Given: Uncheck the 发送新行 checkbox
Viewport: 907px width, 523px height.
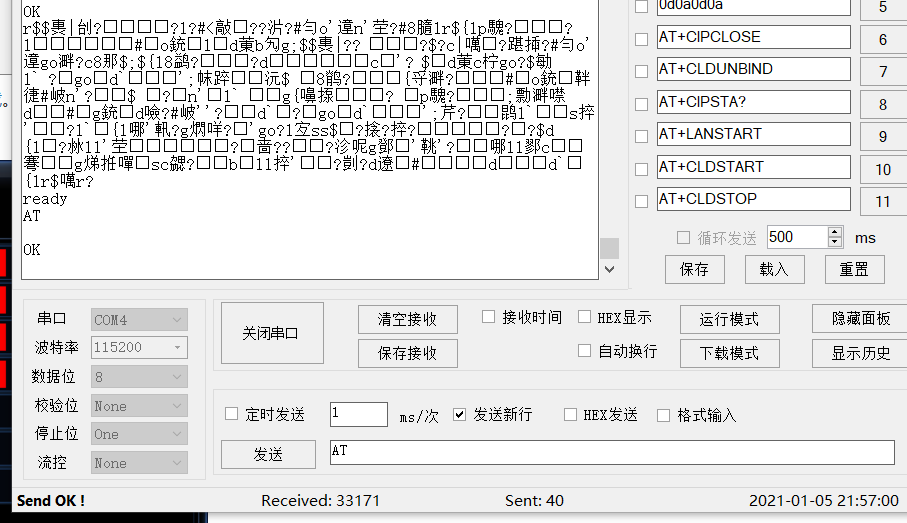Looking at the screenshot, I should (460, 414).
